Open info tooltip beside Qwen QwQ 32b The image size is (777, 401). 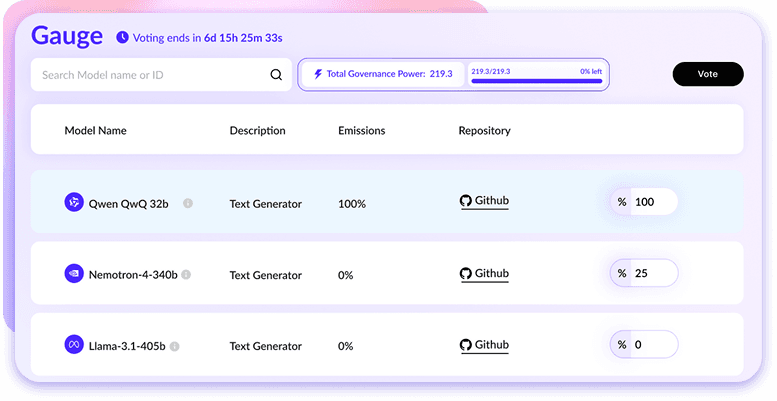[x=188, y=203]
